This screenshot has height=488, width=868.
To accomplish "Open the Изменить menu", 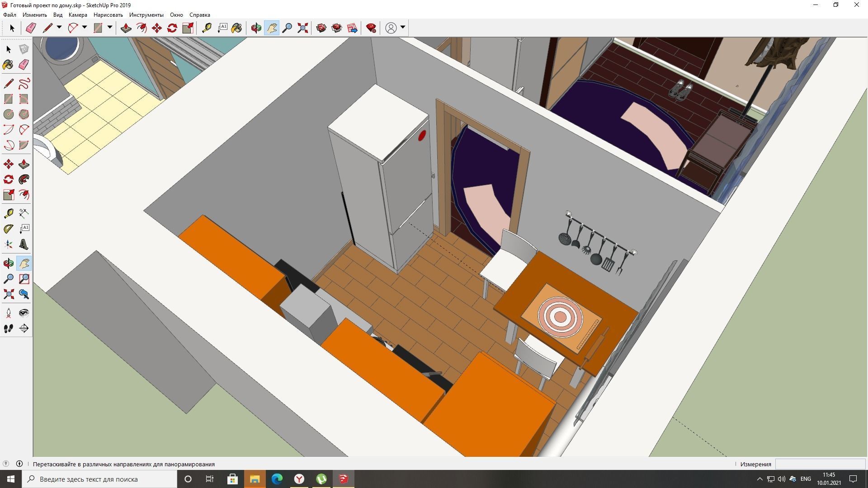I will point(34,15).
